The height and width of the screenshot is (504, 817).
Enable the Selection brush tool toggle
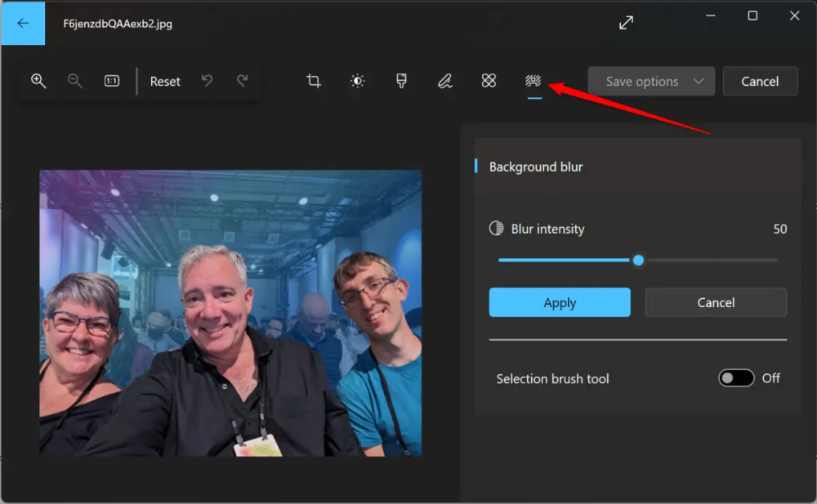pos(735,378)
